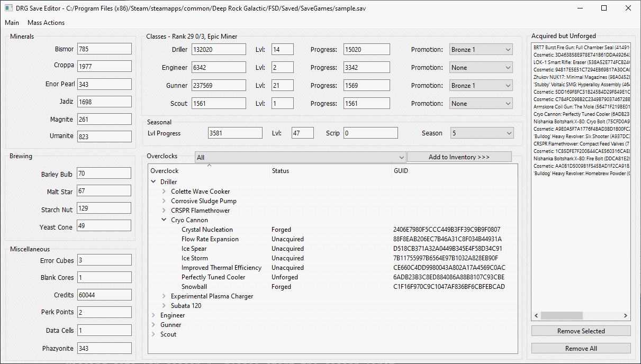Image resolution: width=641 pixels, height=364 pixels.
Task: Focus the Scrip input field
Action: (x=371, y=133)
